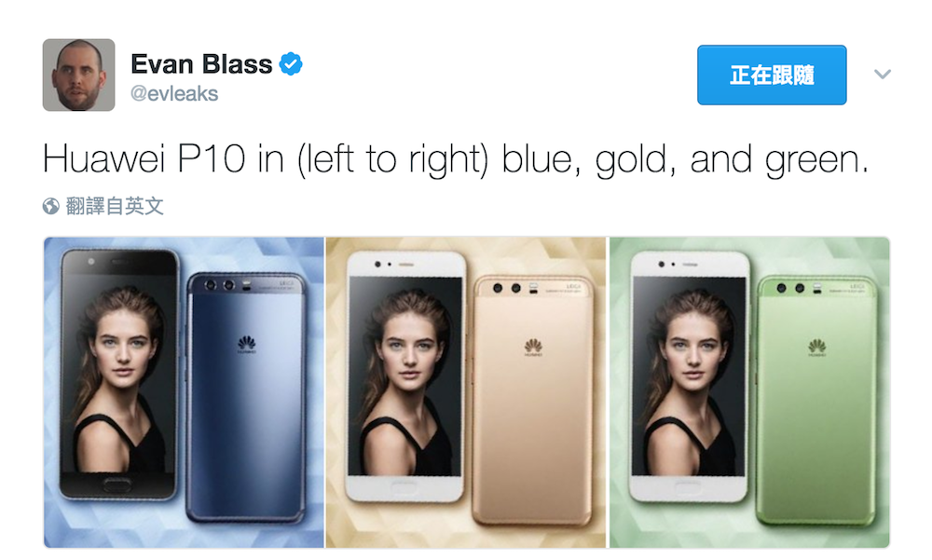Click the home button on the black phone
Image resolution: width=932 pixels, height=560 pixels.
click(117, 486)
